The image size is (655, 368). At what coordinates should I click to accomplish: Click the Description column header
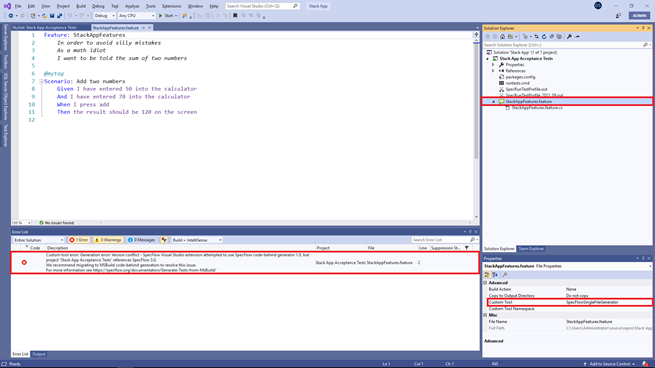tap(57, 248)
